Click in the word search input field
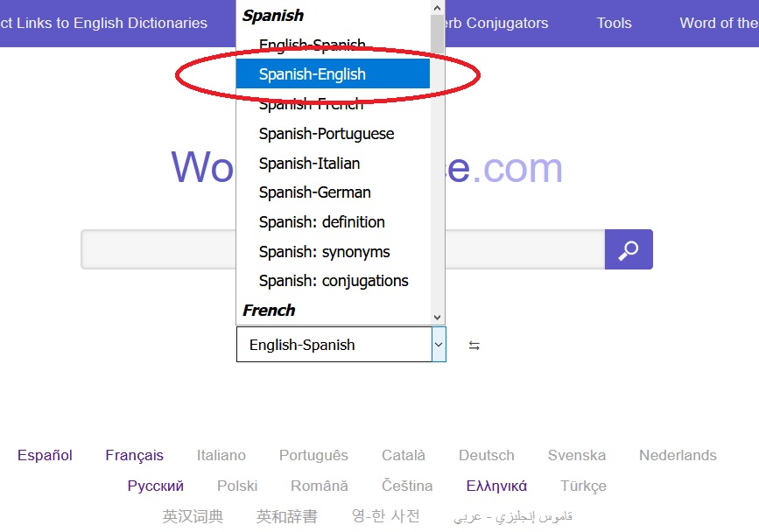 [x=158, y=250]
